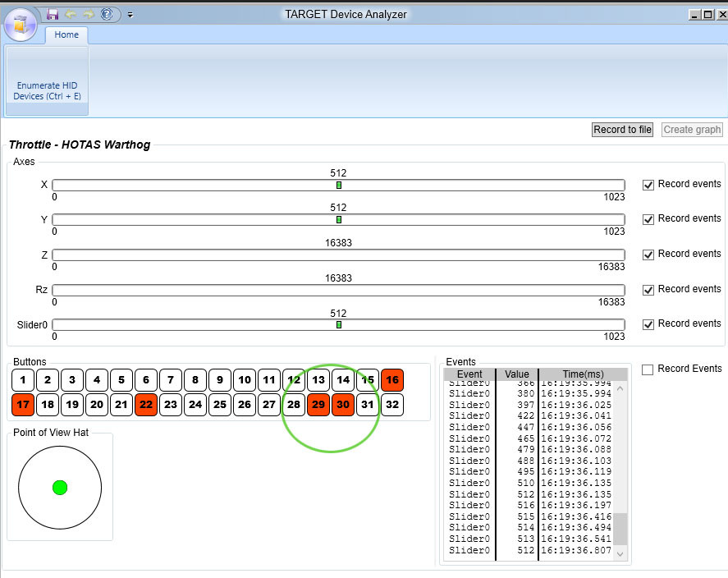Click the green Point of View Hat dot

(60, 488)
